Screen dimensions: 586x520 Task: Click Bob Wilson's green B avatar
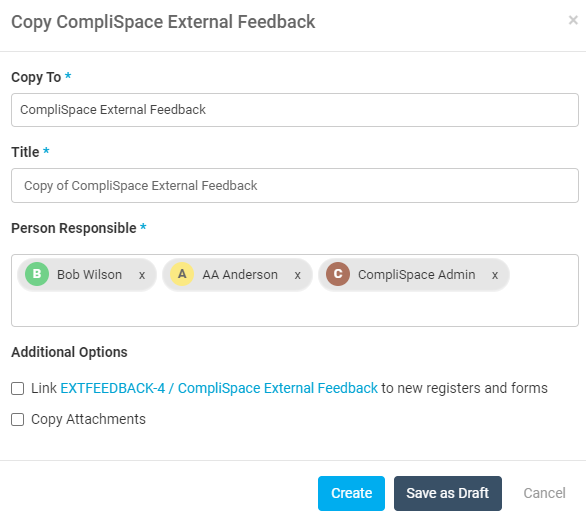pyautogui.click(x=37, y=274)
